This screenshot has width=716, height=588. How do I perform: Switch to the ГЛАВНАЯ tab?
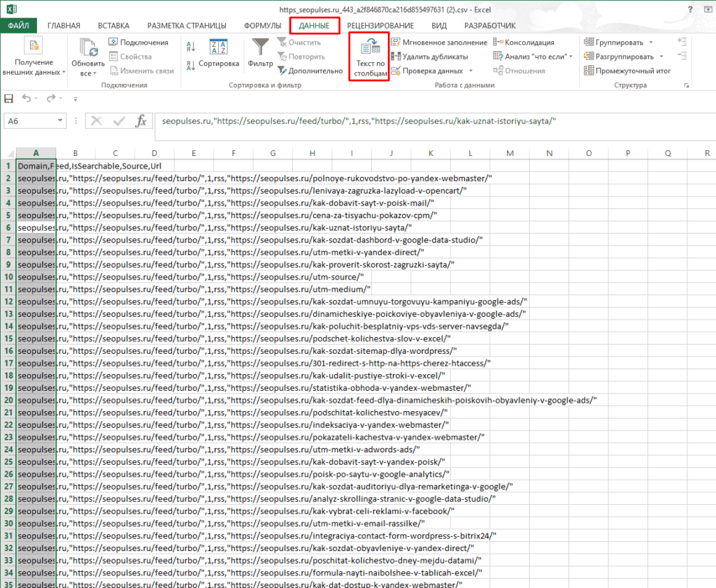click(x=64, y=26)
